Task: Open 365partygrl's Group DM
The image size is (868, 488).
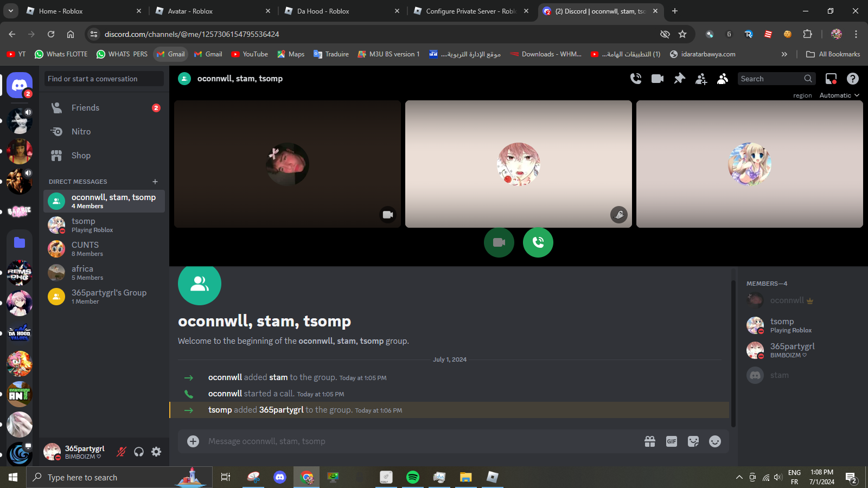Action: pyautogui.click(x=104, y=297)
